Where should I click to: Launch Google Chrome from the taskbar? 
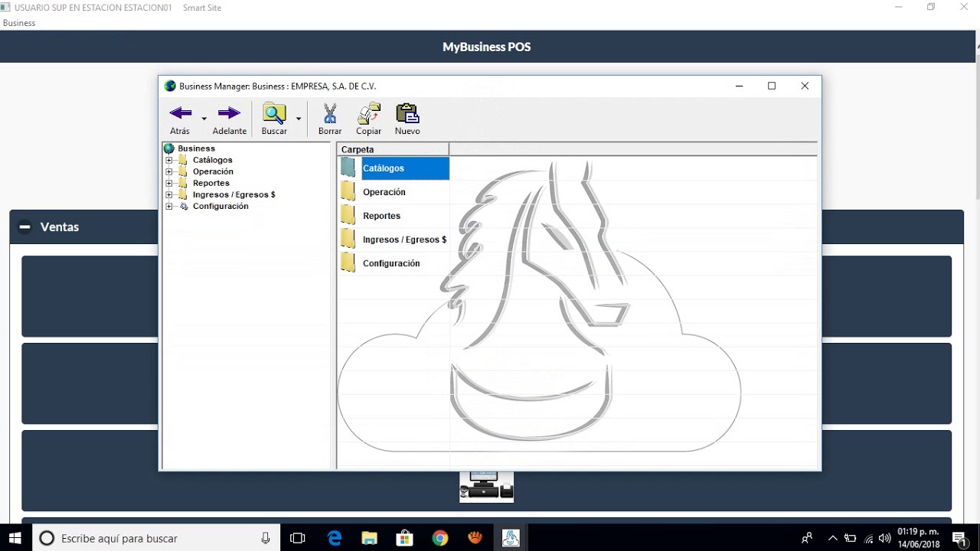(x=439, y=538)
